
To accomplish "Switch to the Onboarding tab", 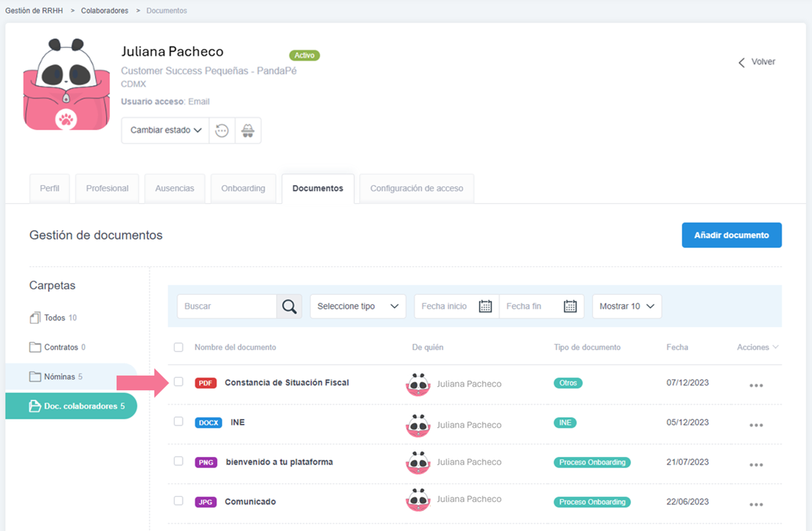I will (243, 188).
